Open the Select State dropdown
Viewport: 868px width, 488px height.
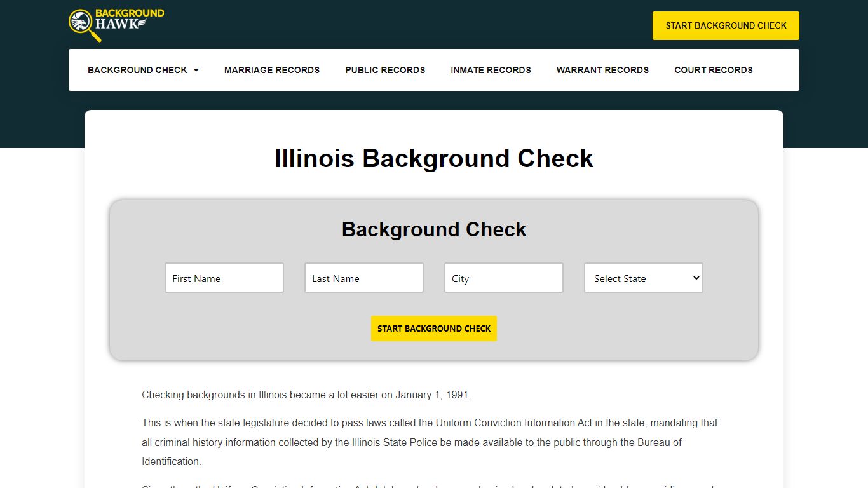[x=643, y=278]
